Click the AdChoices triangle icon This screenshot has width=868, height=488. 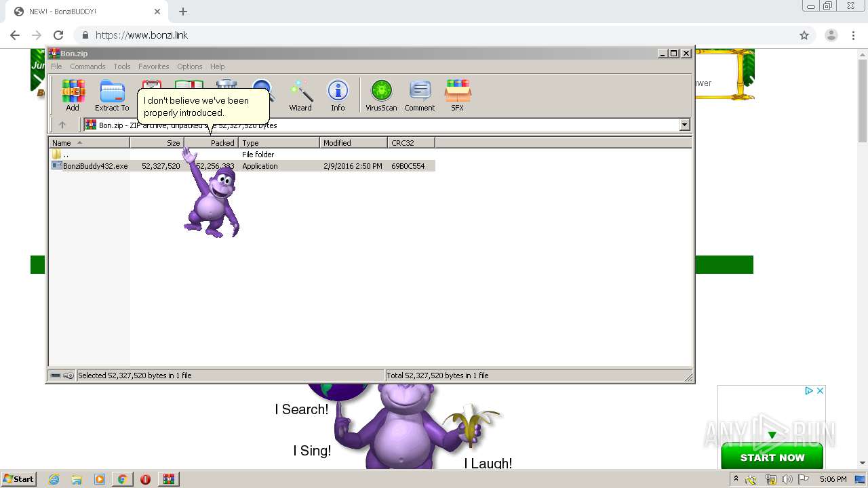tap(809, 390)
